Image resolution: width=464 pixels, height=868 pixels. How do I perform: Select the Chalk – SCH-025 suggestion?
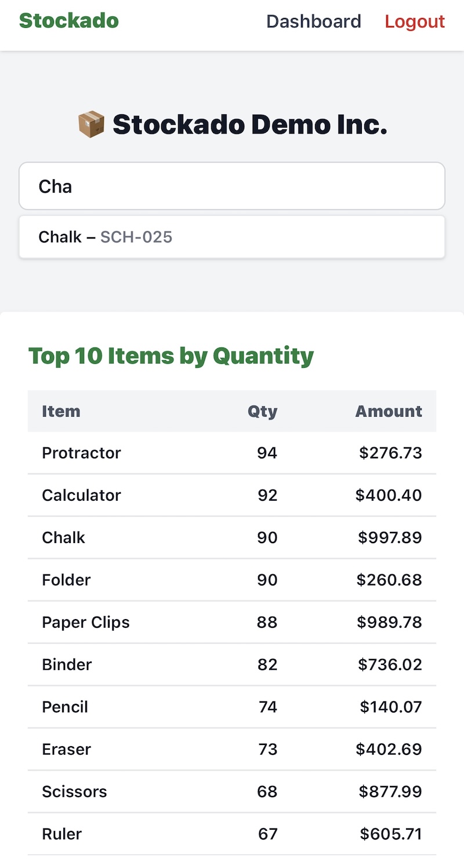(232, 237)
